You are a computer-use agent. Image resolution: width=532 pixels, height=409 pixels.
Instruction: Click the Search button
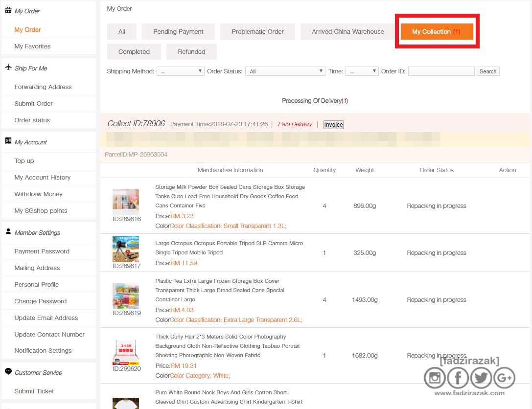coord(488,71)
